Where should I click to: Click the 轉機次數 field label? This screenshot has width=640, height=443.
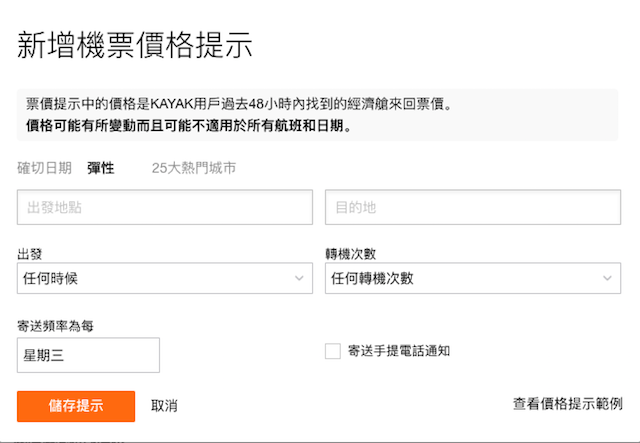click(x=351, y=254)
